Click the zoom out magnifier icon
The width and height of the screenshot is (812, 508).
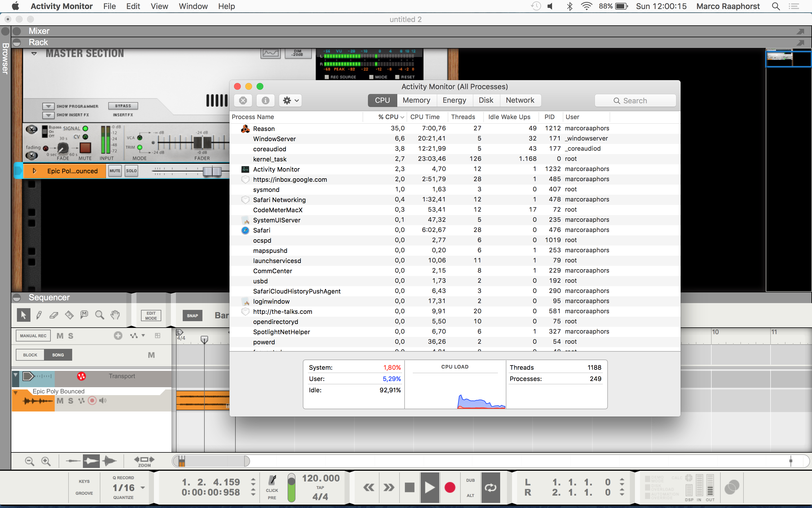pos(30,461)
